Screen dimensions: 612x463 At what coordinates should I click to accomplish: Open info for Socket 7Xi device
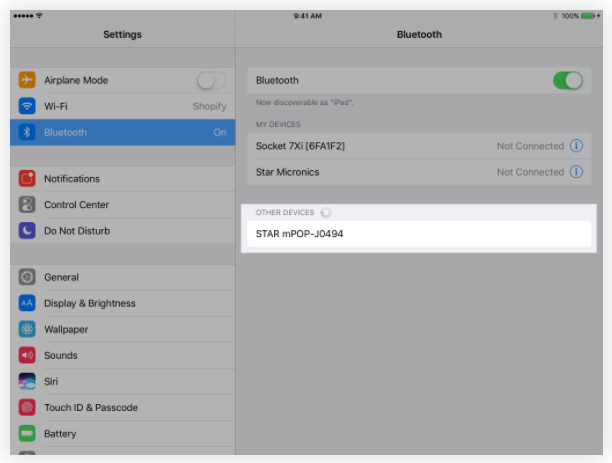(x=576, y=146)
